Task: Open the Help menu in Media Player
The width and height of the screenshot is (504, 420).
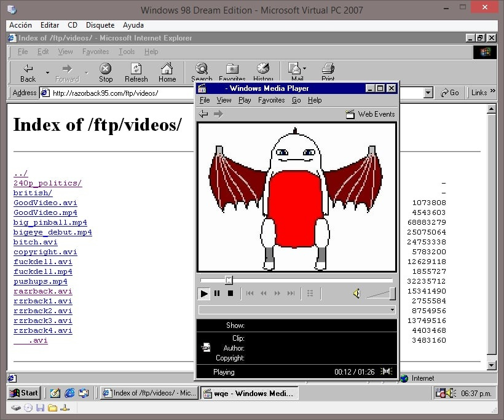Action: pyautogui.click(x=315, y=100)
